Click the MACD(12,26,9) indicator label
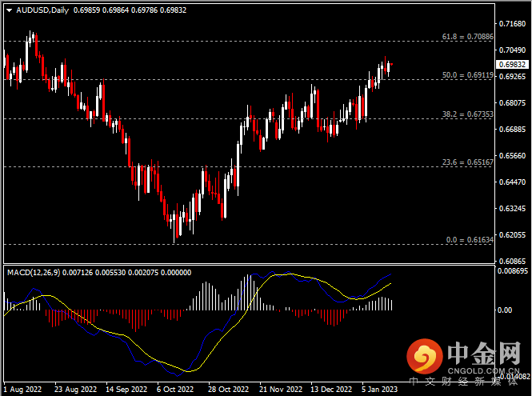Viewport: 532px width, 396px height. coord(32,272)
